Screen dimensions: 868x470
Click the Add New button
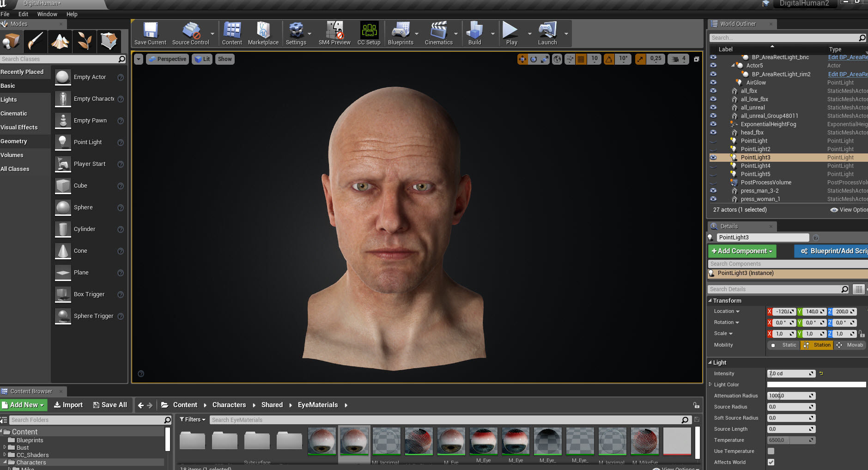(x=24, y=405)
